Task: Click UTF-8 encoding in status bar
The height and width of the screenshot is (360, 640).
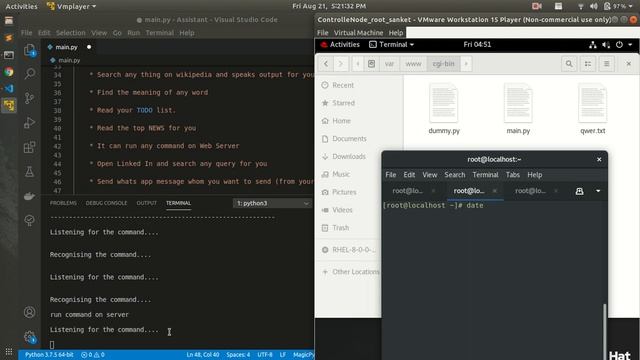Action: click(x=264, y=355)
